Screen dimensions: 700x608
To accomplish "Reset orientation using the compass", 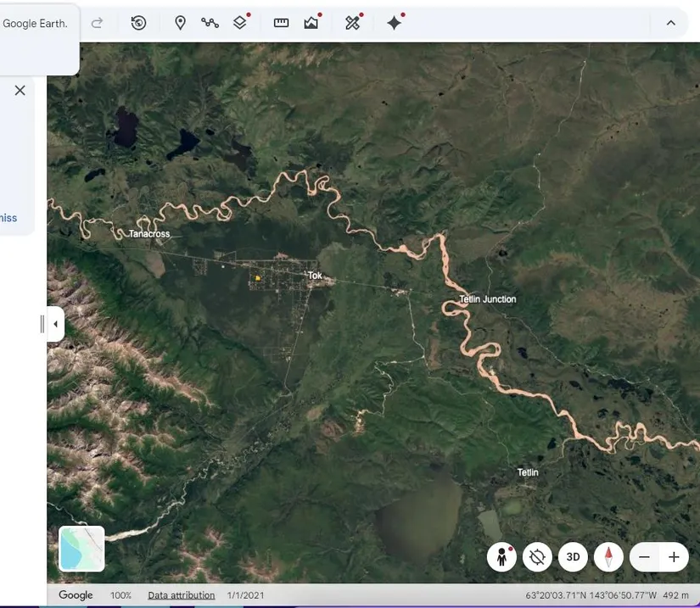I will [608, 557].
